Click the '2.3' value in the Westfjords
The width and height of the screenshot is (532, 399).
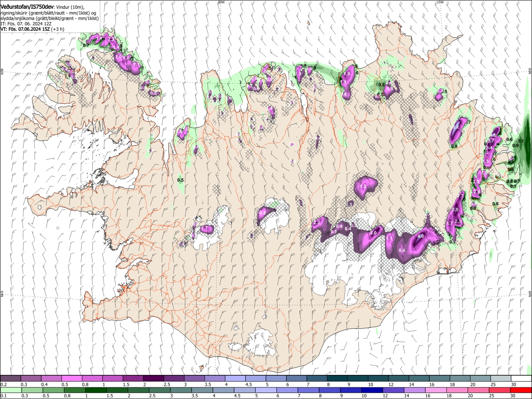coord(111,39)
